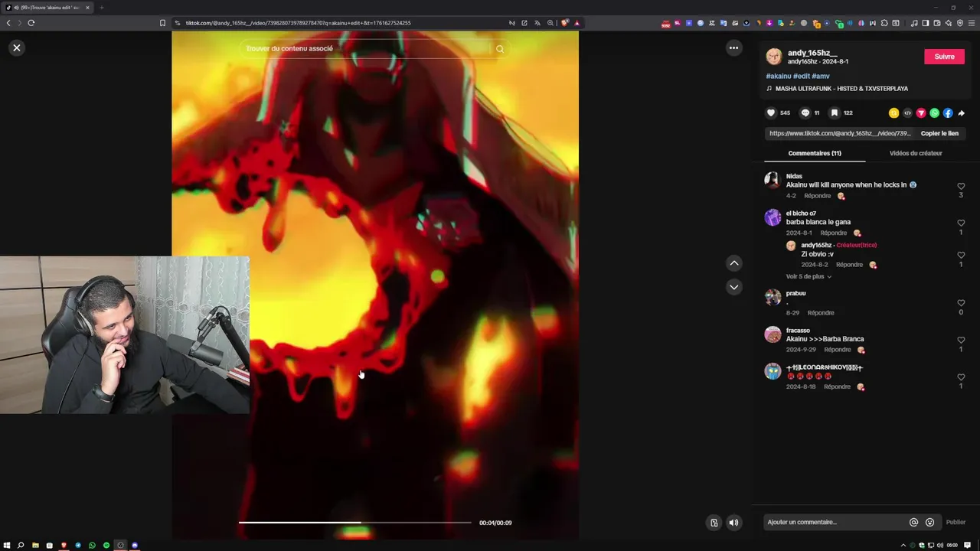
Task: Save video with the bookmark icon
Action: point(835,112)
